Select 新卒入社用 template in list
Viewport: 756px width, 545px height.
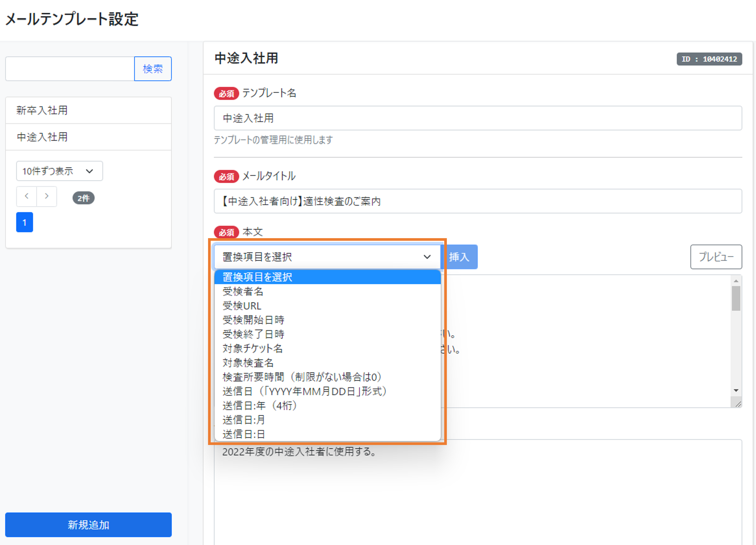pos(88,110)
